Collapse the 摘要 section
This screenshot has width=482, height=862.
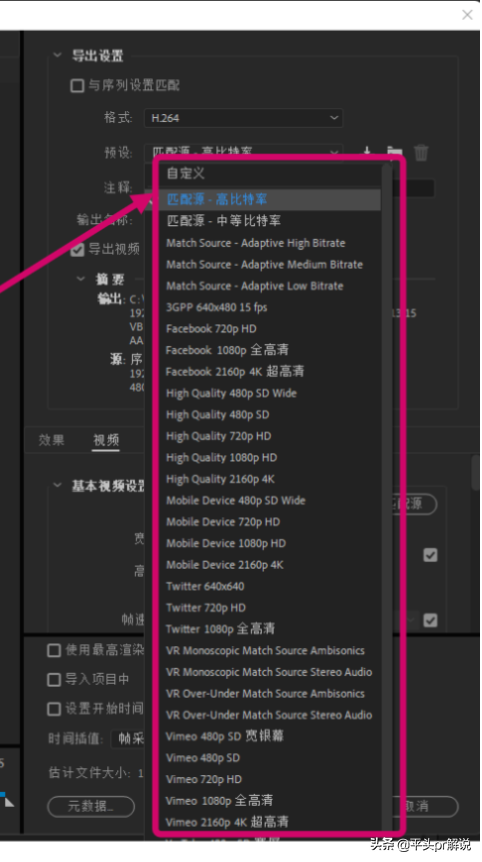[81, 279]
